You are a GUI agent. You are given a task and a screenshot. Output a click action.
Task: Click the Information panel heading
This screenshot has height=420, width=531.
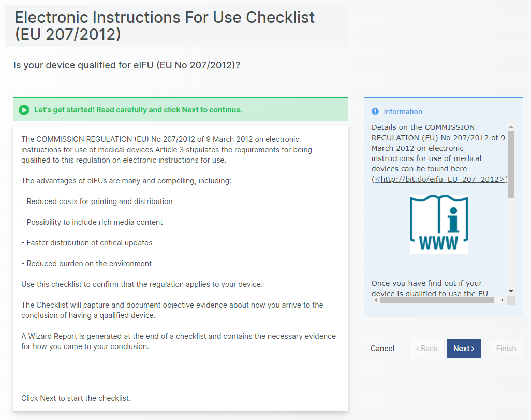click(403, 112)
